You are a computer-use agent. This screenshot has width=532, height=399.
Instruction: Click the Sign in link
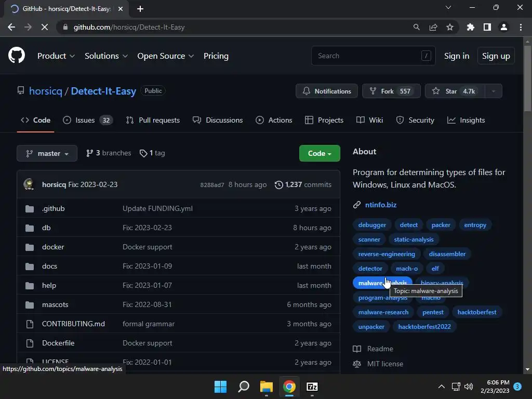tap(457, 56)
